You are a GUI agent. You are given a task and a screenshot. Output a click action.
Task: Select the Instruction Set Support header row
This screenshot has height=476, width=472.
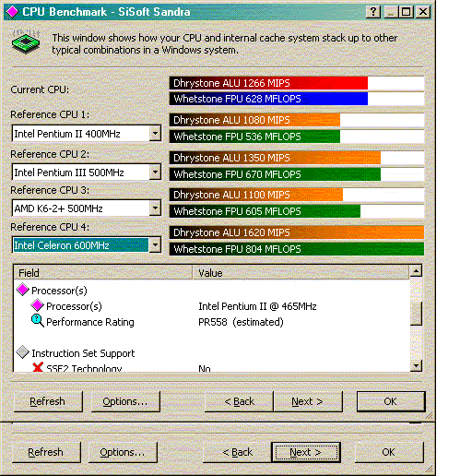click(83, 353)
